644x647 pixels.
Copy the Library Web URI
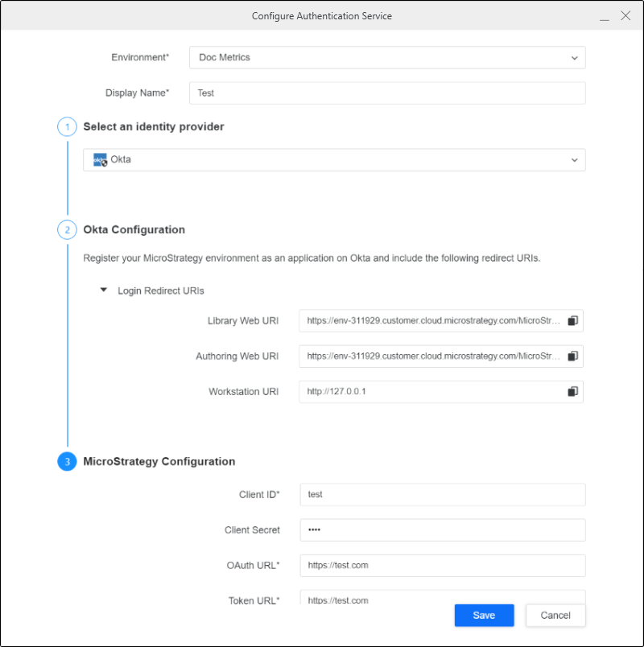point(572,320)
